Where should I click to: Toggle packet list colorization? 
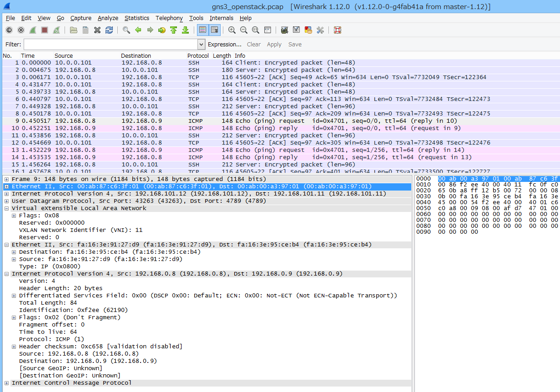202,30
